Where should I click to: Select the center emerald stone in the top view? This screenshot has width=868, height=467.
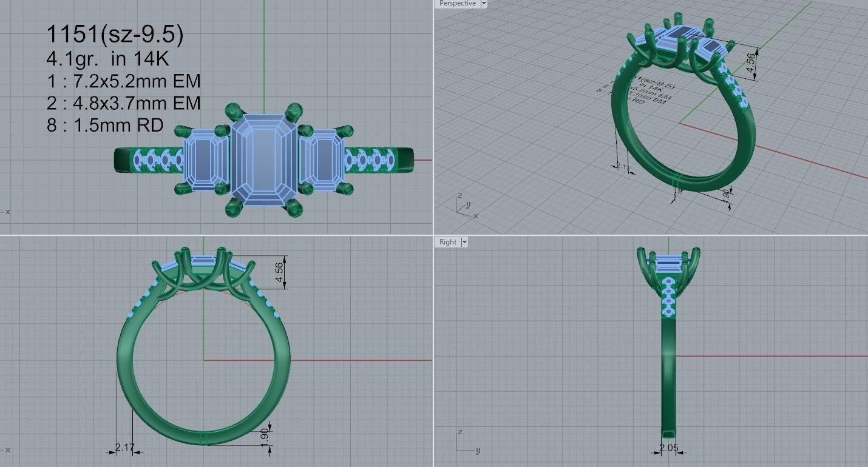(x=264, y=159)
